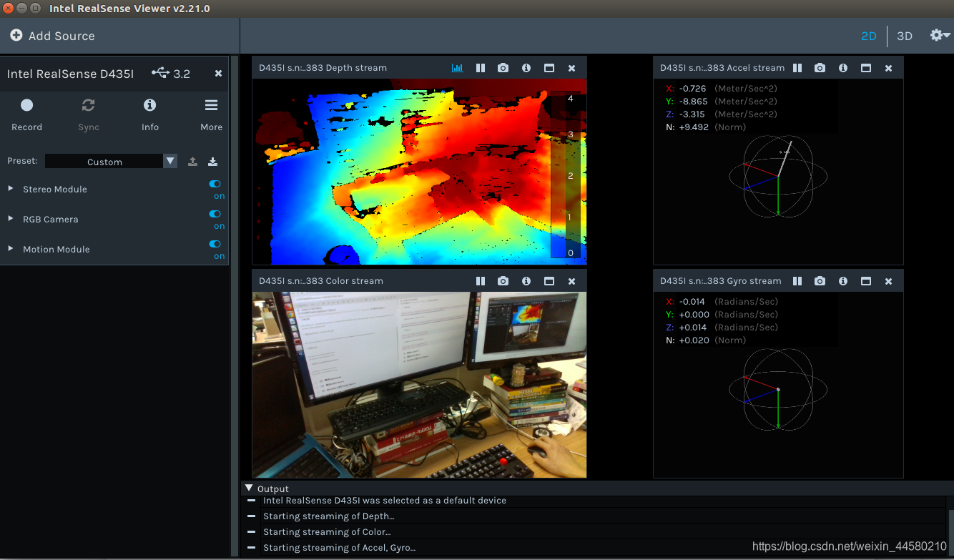
Task: Click the Output log scrollbar
Action: pos(950,533)
